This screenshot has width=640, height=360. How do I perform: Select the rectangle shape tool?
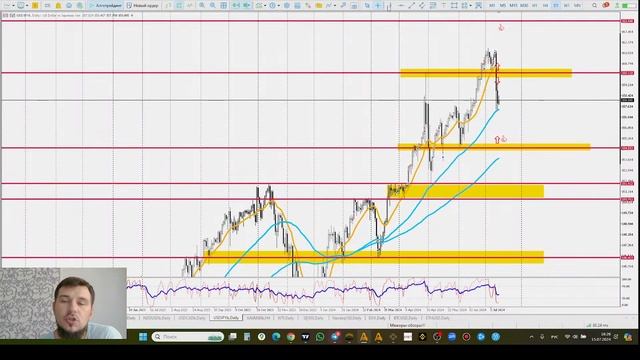click(454, 6)
